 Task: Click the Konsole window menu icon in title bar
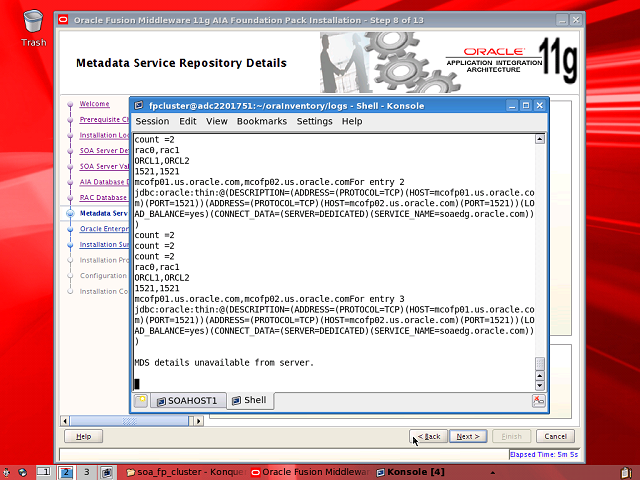pos(139,105)
